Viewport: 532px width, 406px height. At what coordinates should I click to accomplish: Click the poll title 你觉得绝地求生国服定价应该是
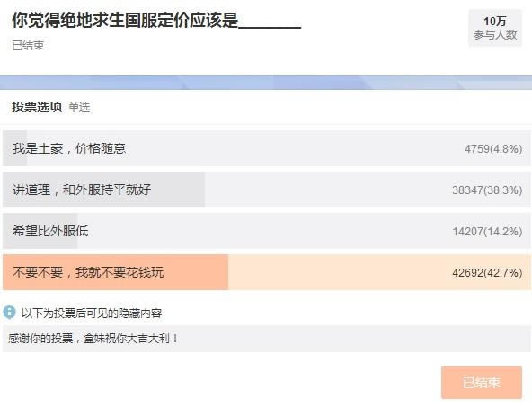pyautogui.click(x=125, y=21)
